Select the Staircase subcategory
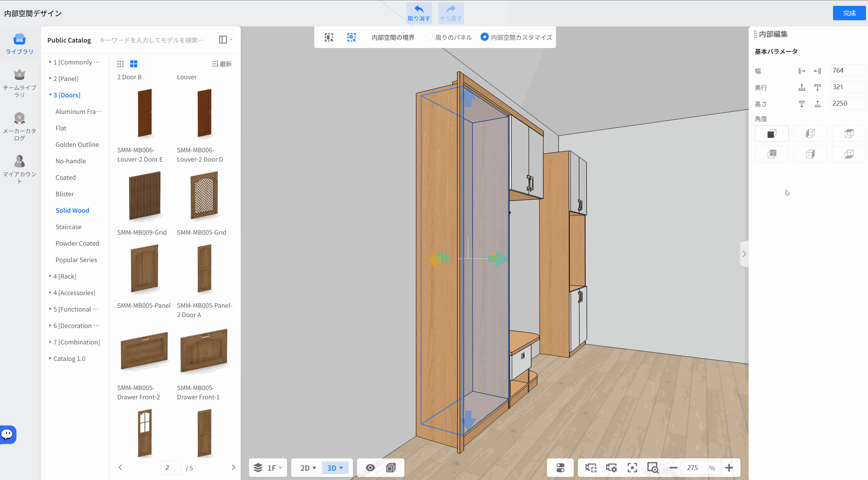Screen dimensions: 868x480 click(69, 227)
